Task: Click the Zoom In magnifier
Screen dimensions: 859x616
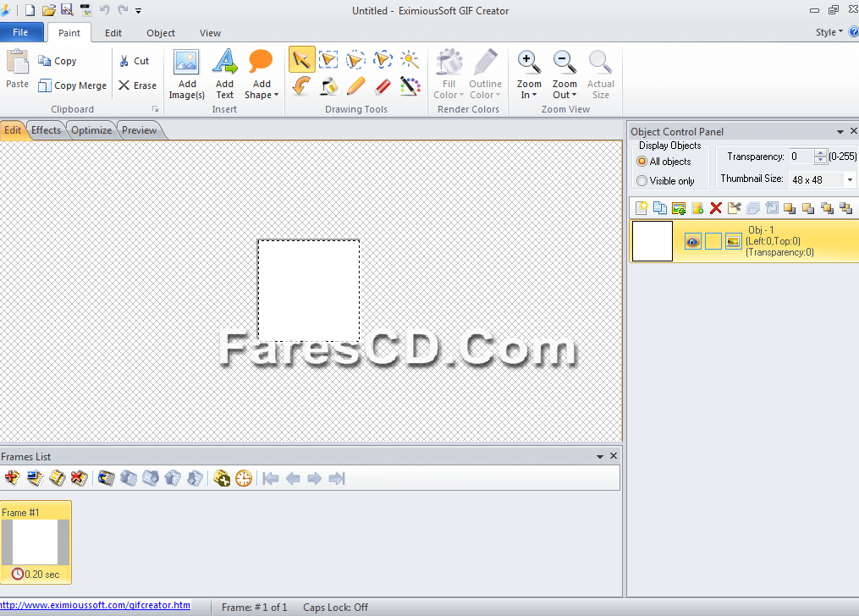Action: point(529,63)
